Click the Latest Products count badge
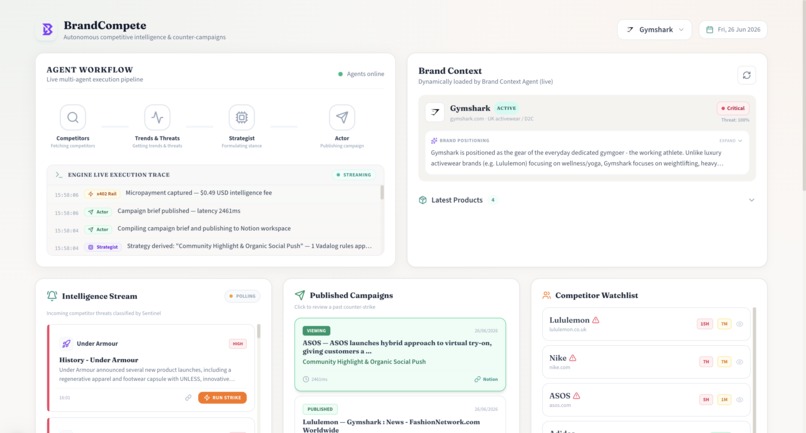This screenshot has height=433, width=806. [x=492, y=200]
